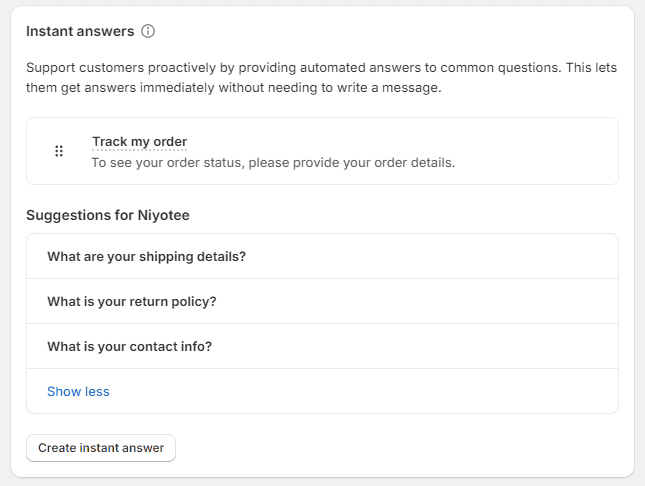The image size is (645, 486).
Task: Click the word Niyotee in suggestions heading
Action: 164,215
